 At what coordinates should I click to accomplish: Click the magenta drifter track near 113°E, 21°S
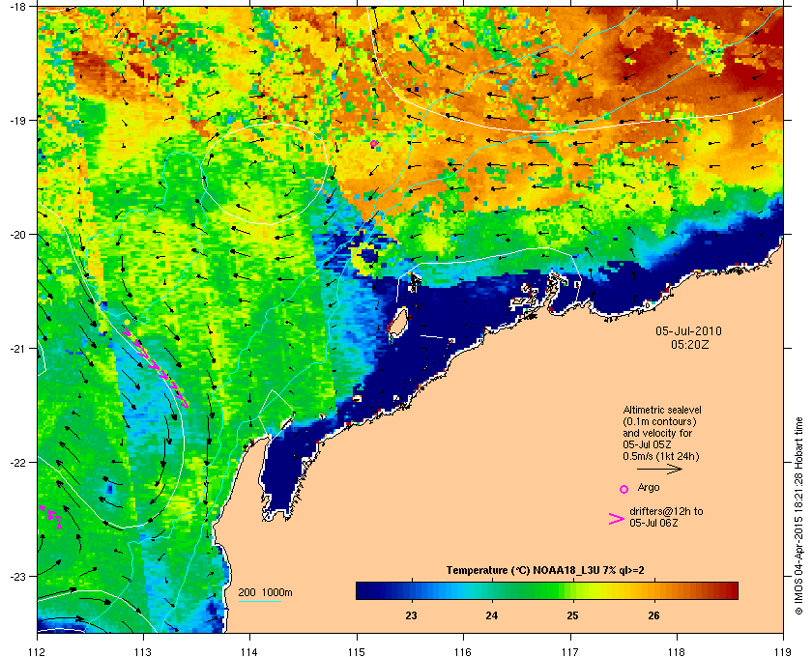pyautogui.click(x=156, y=366)
